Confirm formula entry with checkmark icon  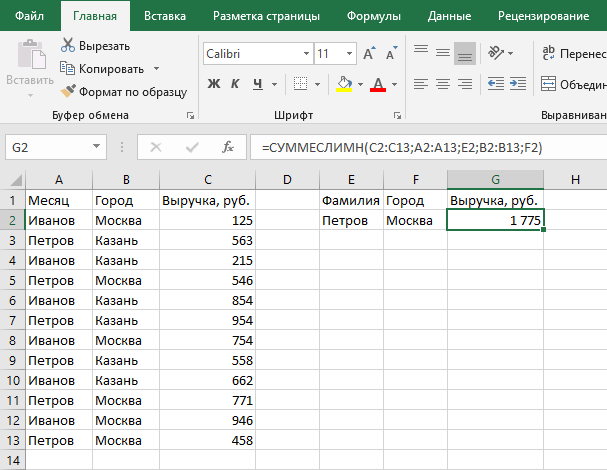click(x=192, y=148)
